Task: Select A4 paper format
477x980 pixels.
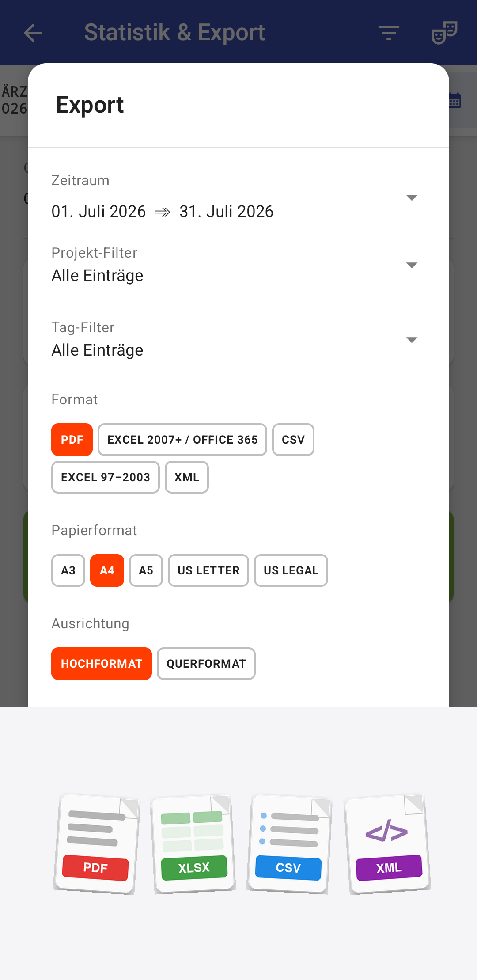Action: [107, 570]
